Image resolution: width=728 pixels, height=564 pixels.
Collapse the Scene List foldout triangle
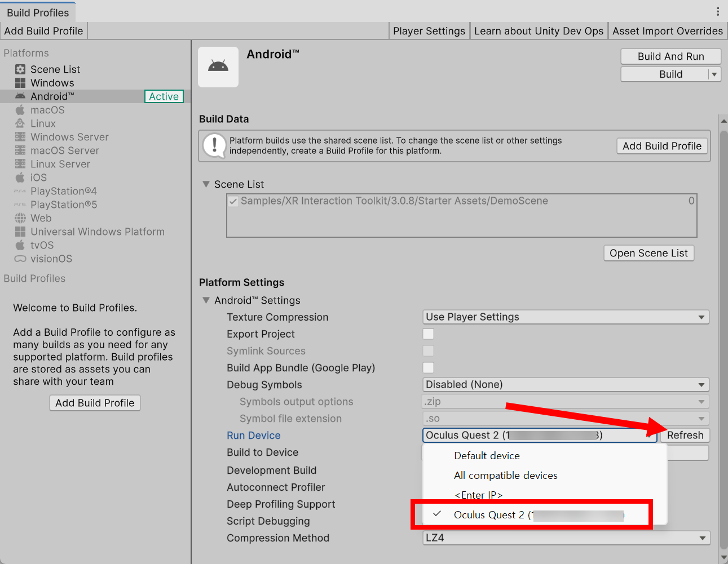pos(206,184)
